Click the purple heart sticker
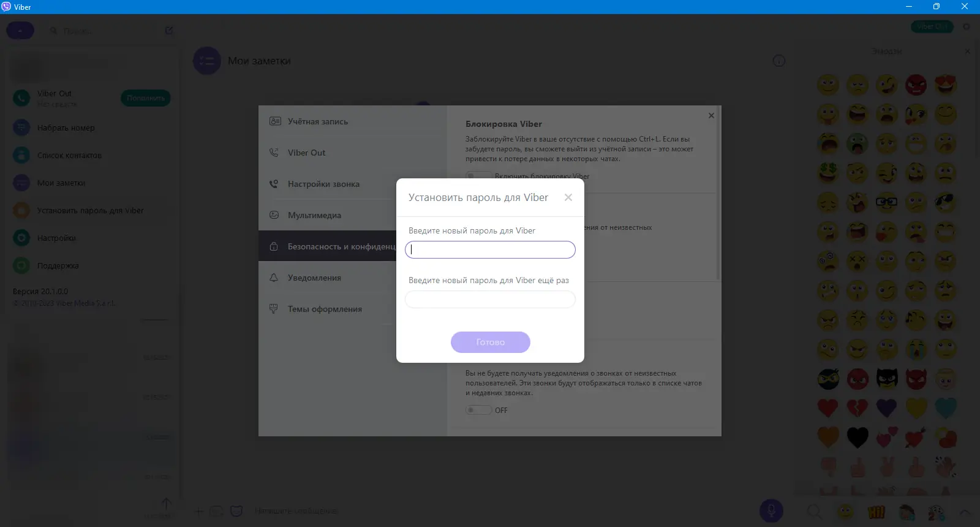Screen dimensions: 980x527 click(x=886, y=408)
